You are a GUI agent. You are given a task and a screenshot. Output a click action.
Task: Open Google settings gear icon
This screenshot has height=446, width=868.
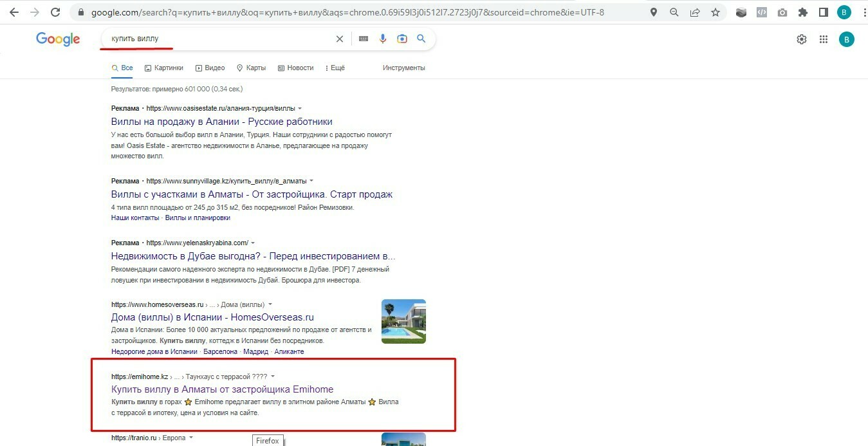[802, 39]
